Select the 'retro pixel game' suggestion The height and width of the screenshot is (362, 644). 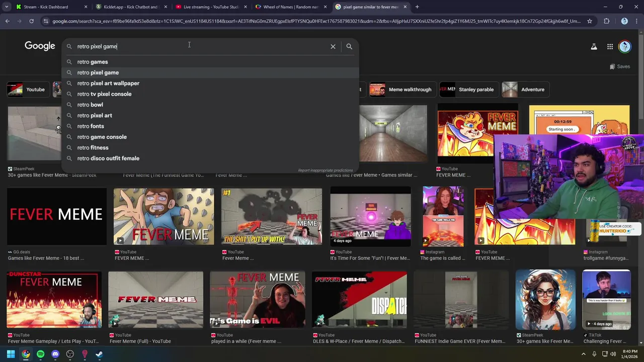coord(210,72)
